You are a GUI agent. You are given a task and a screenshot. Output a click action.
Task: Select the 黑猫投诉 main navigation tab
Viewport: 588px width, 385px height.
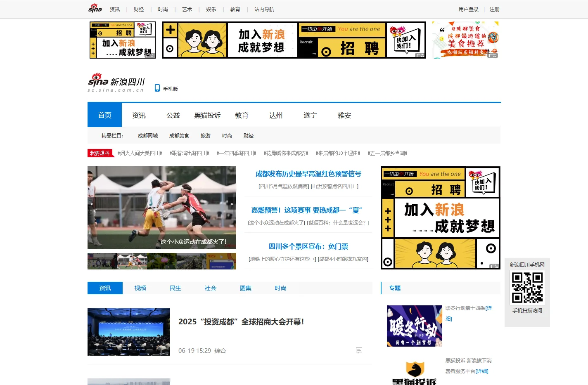pyautogui.click(x=207, y=115)
